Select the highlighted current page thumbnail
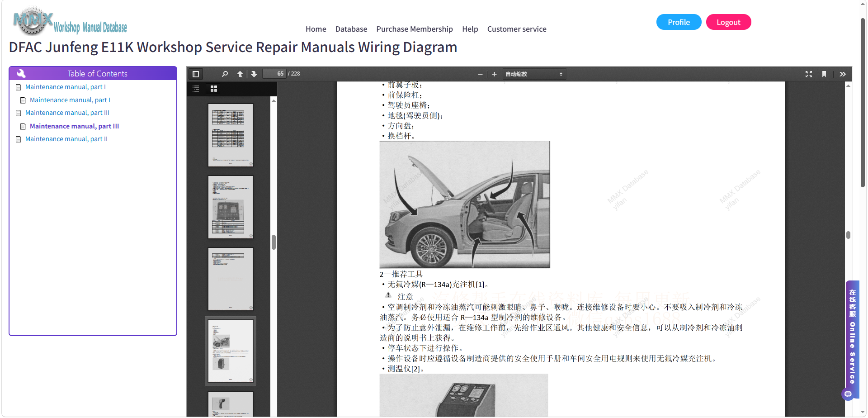The height and width of the screenshot is (418, 868). point(231,351)
